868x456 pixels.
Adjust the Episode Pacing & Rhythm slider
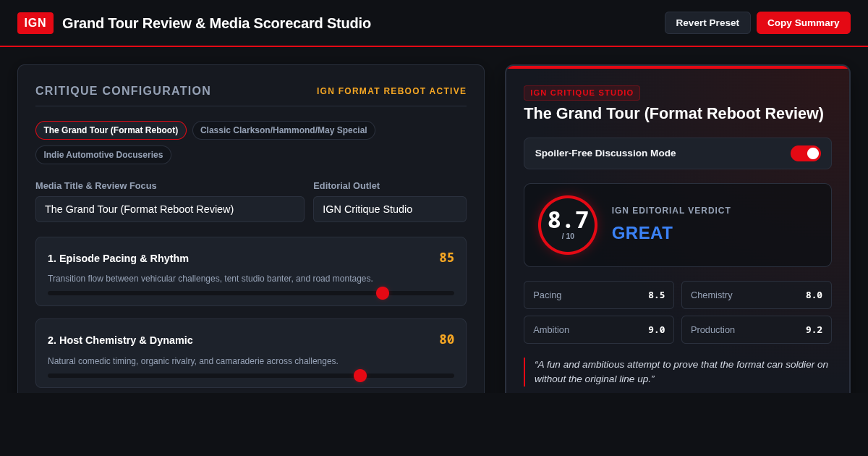(251, 293)
